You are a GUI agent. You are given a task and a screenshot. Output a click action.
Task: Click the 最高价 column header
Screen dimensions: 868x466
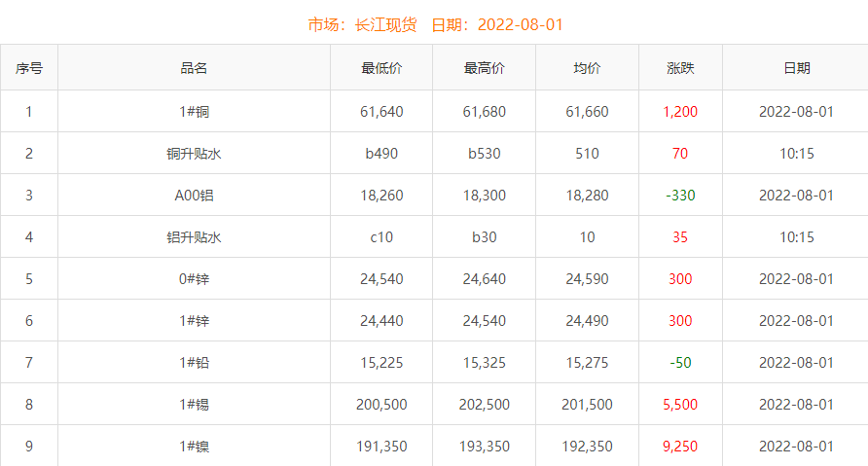[x=484, y=68]
